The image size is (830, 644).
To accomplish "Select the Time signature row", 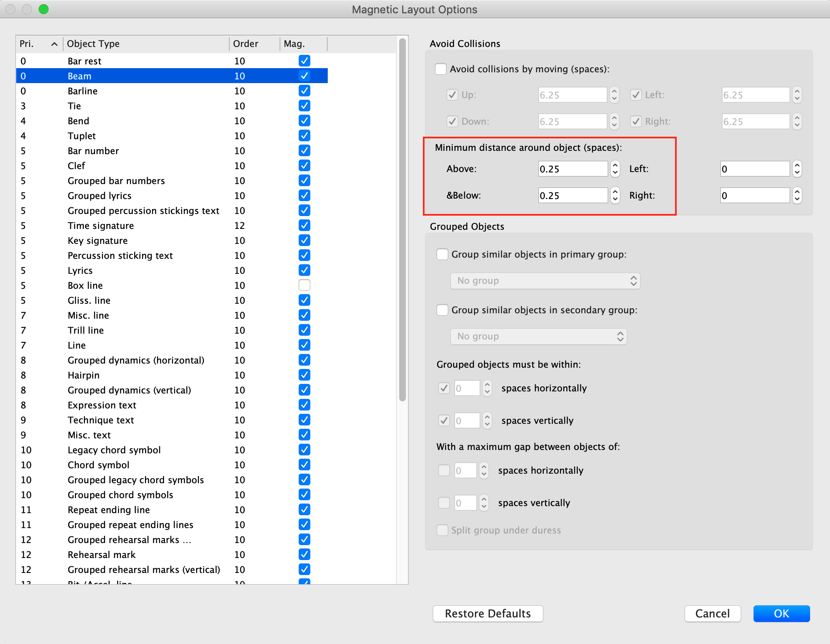I will coord(172,225).
